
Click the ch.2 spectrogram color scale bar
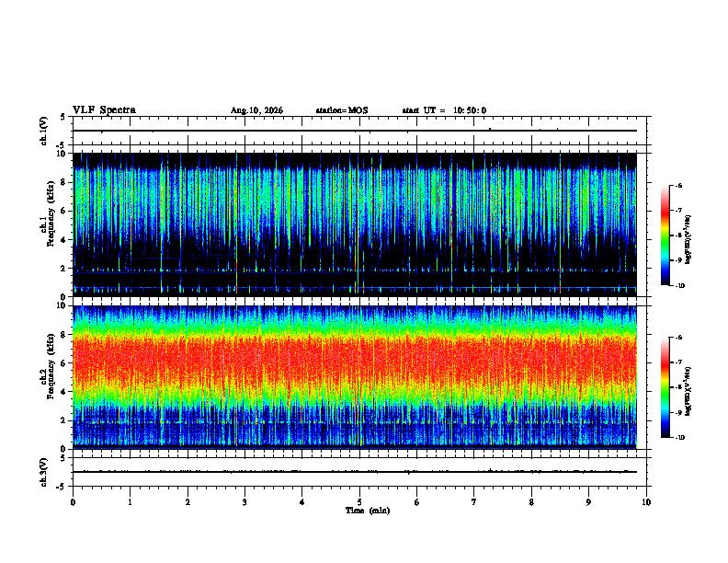pyautogui.click(x=665, y=387)
